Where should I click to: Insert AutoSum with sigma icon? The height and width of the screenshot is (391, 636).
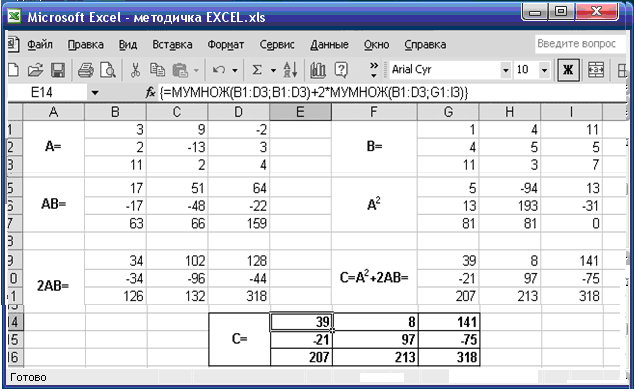257,70
